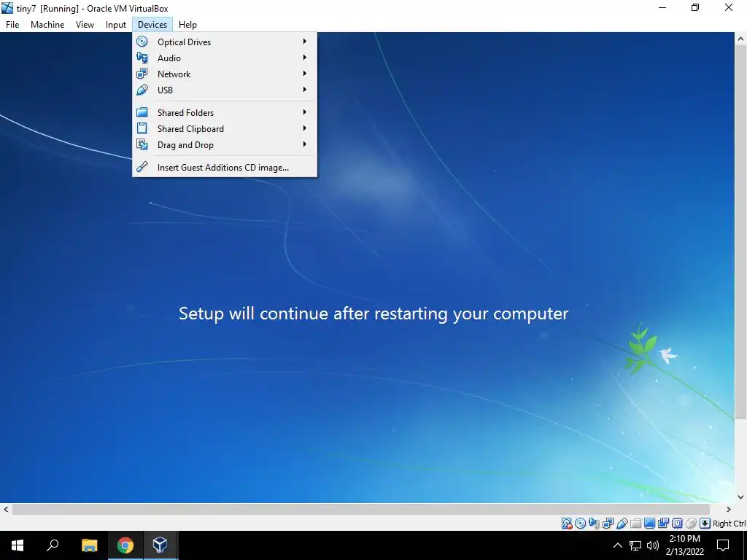This screenshot has height=560, width=747.
Task: Click the horizontal scrollbar thumb
Action: [360, 509]
